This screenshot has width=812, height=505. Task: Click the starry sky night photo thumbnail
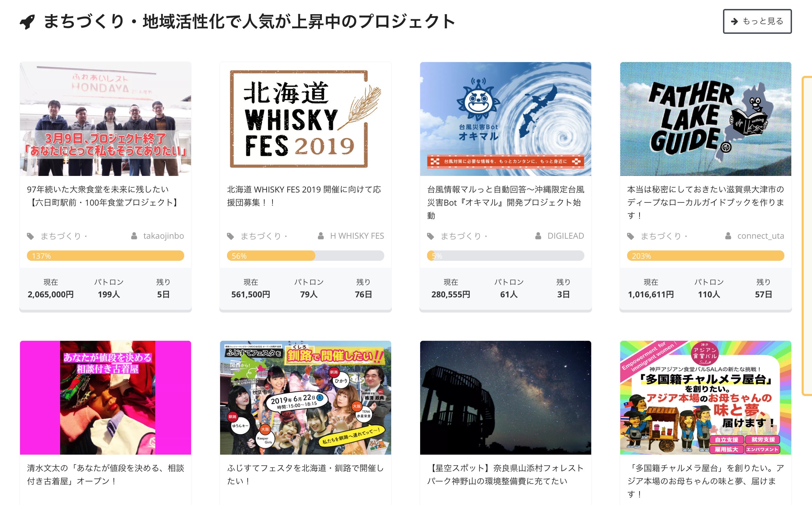(505, 397)
